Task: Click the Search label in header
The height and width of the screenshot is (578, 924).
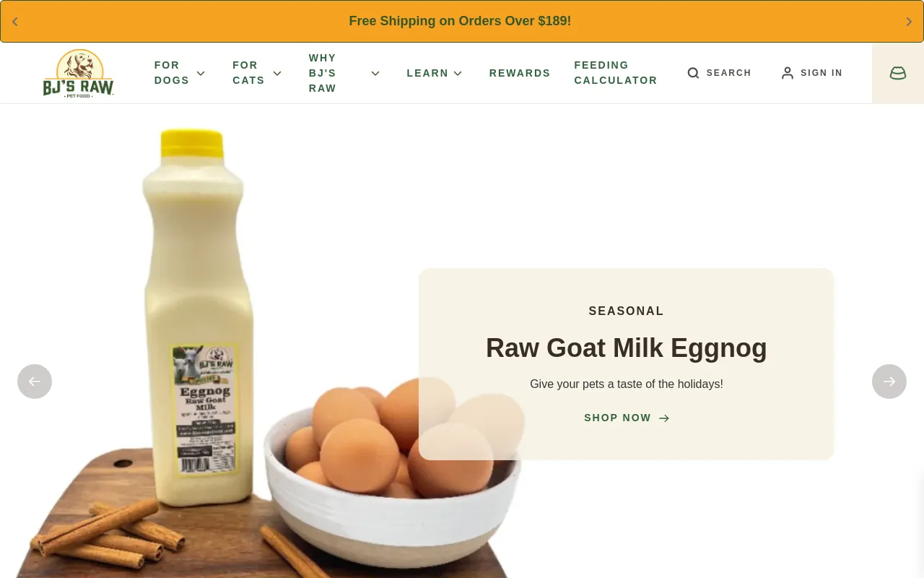Action: [728, 73]
